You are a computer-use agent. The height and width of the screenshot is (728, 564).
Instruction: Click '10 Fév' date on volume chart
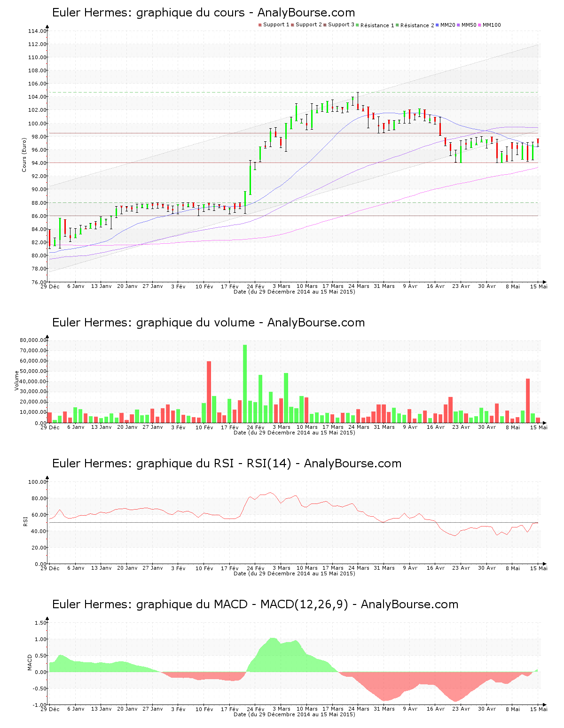coord(204,427)
